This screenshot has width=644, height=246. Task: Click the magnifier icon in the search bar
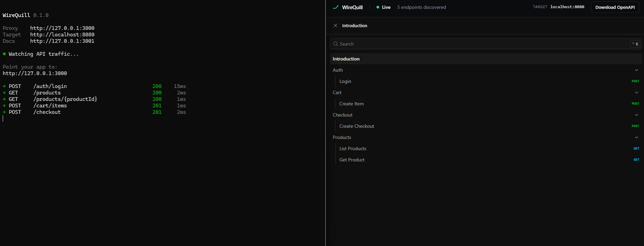coord(336,44)
